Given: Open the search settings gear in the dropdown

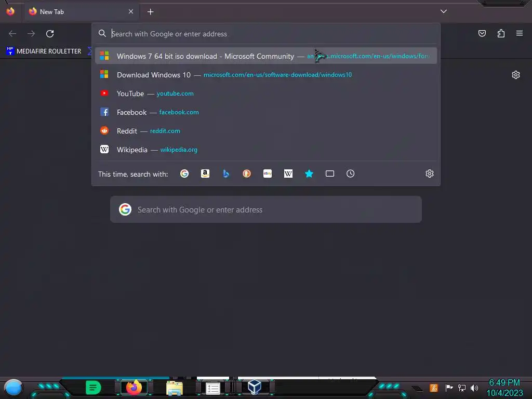Looking at the screenshot, I should (430, 174).
